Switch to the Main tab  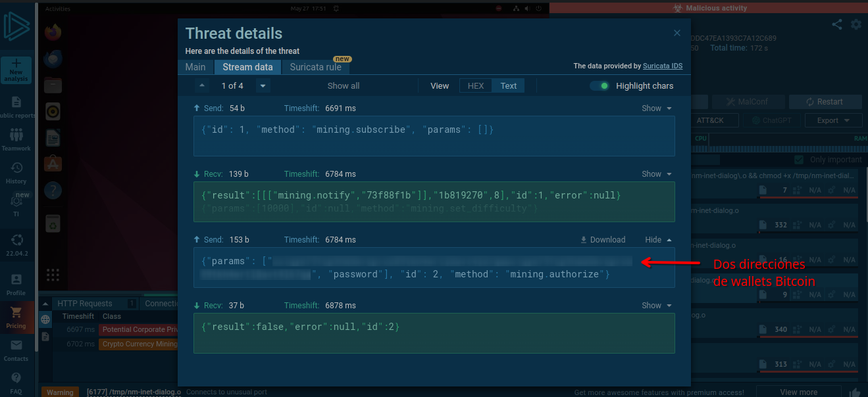[x=195, y=67]
